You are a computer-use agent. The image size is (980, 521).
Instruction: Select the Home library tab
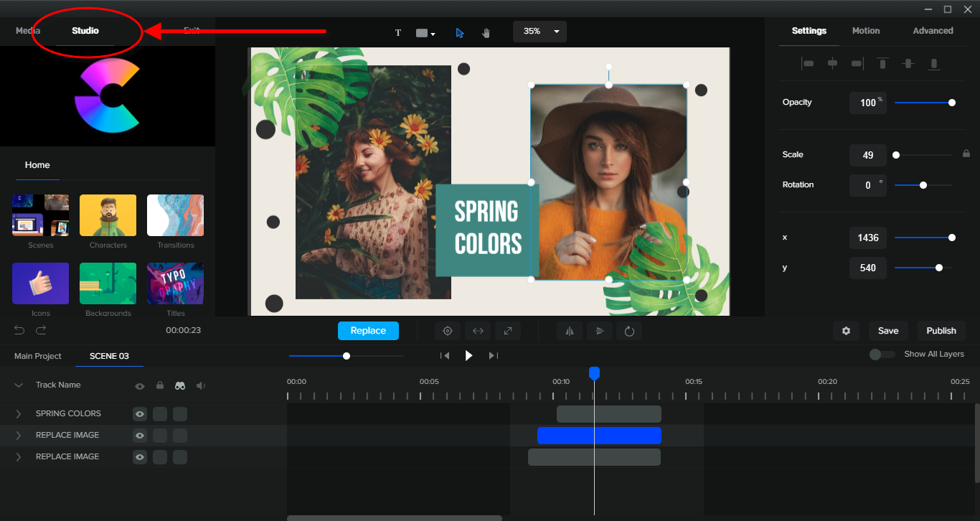tap(37, 165)
